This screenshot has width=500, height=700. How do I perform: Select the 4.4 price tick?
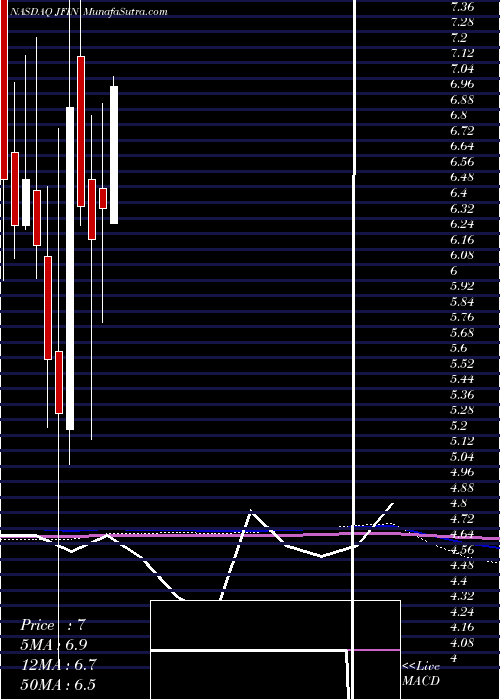pos(460,581)
